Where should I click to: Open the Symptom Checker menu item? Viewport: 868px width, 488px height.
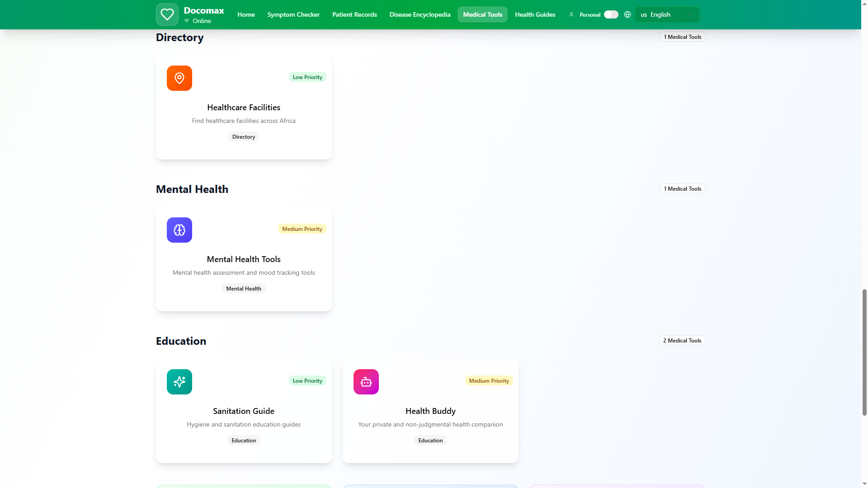[293, 14]
